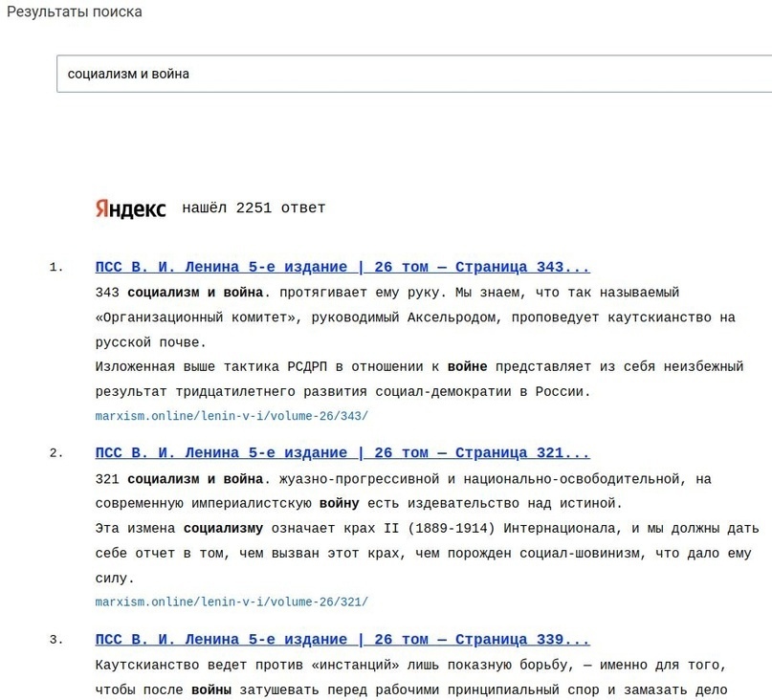Click the search field containing 'социализм и война'

[x=414, y=74]
